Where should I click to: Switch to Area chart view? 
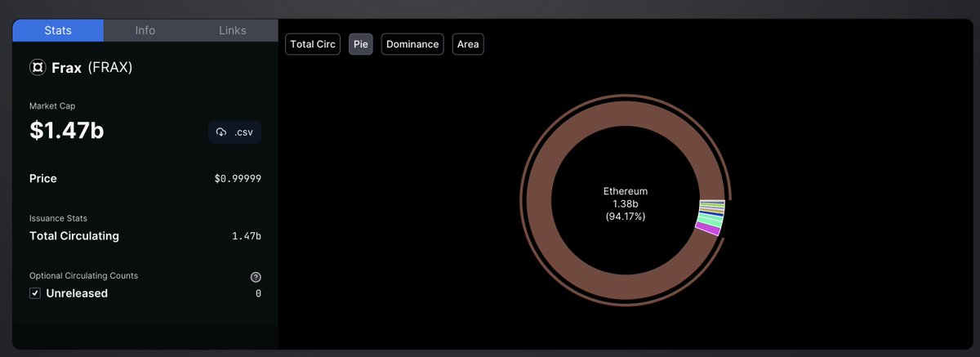468,44
